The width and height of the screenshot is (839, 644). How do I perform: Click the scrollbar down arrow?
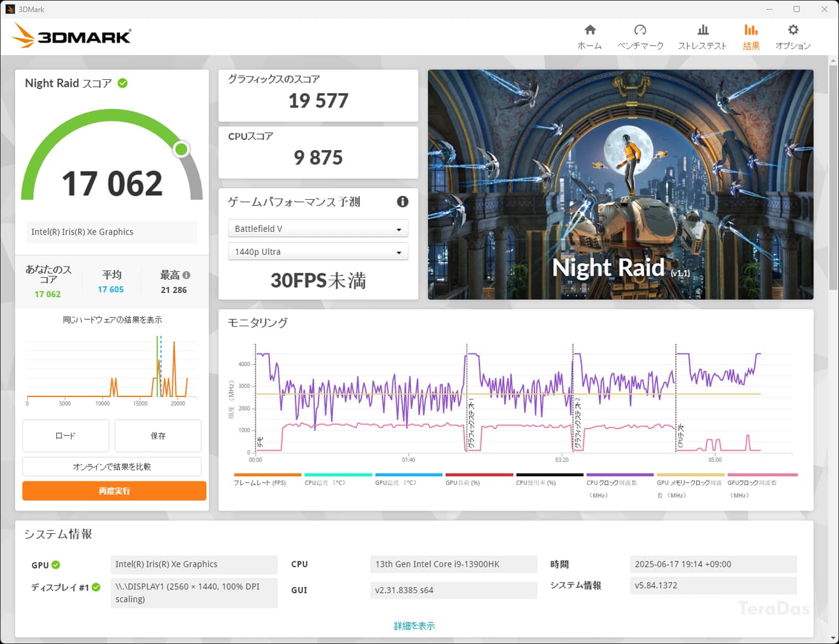(x=833, y=638)
